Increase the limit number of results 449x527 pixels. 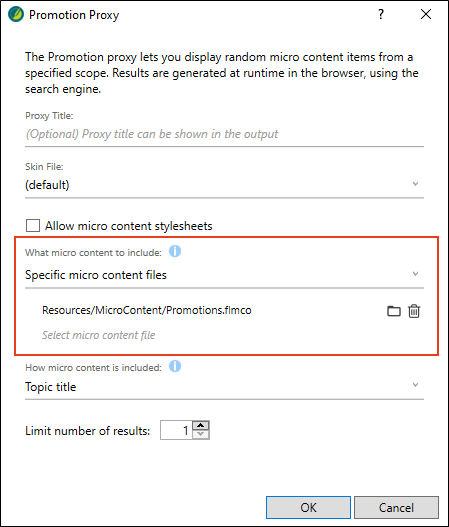pyautogui.click(x=201, y=425)
